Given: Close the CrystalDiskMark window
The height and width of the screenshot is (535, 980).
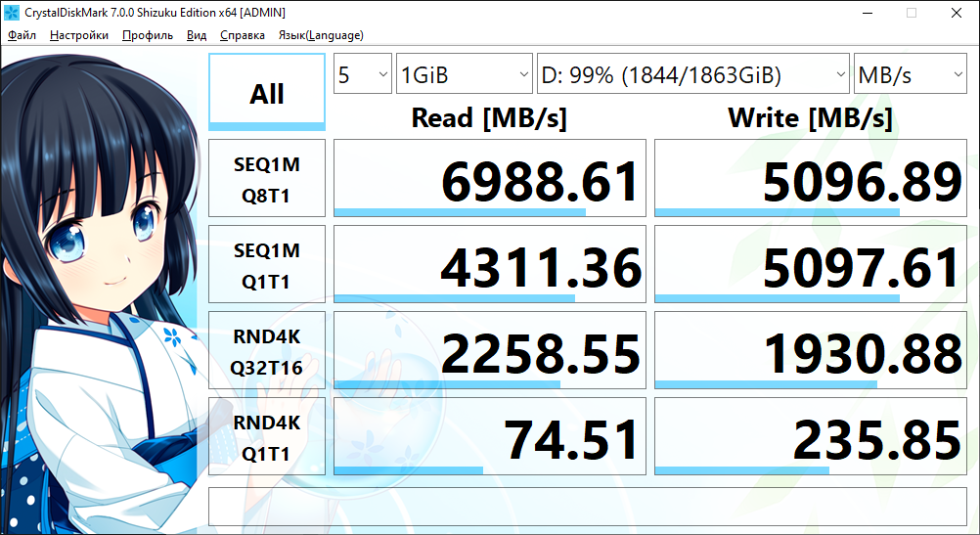Looking at the screenshot, I should 957,13.
